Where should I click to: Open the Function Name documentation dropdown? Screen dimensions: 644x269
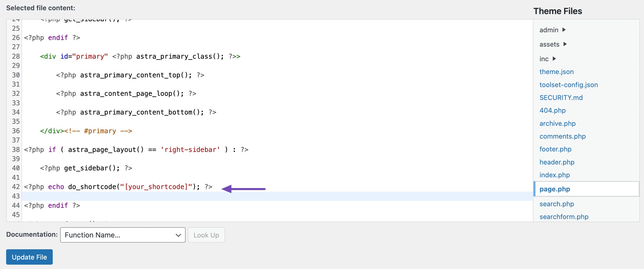[122, 235]
